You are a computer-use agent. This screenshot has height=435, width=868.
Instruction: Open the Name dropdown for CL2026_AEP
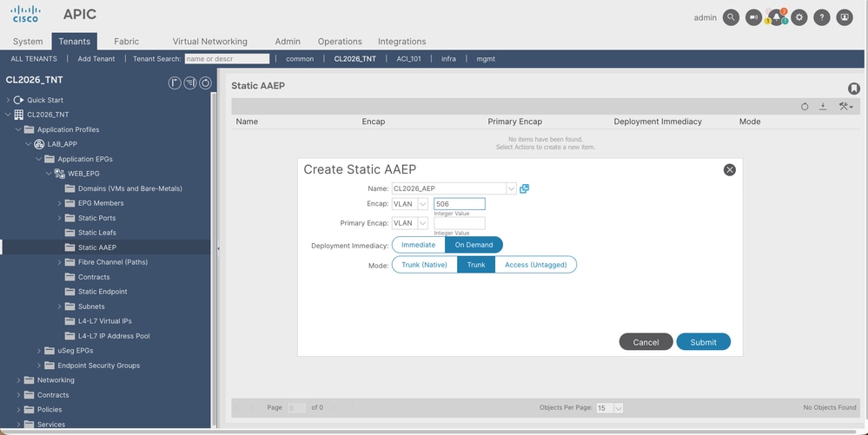tap(512, 188)
